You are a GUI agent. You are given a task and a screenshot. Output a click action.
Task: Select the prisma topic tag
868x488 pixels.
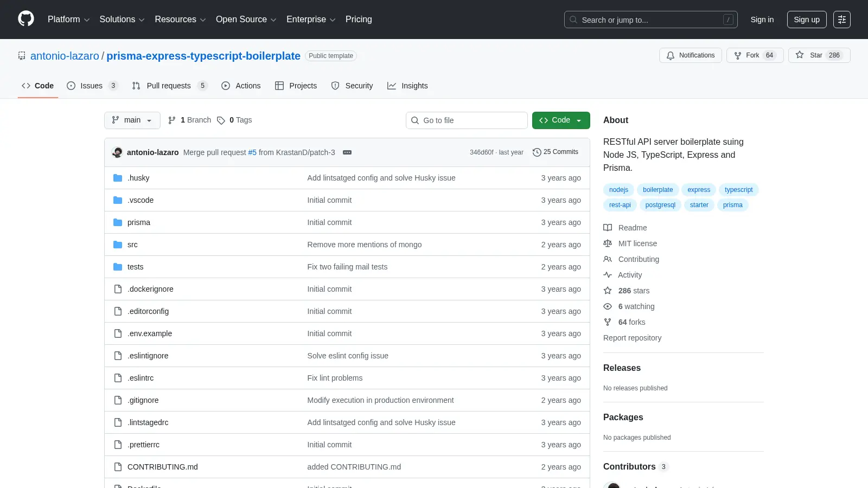click(732, 205)
